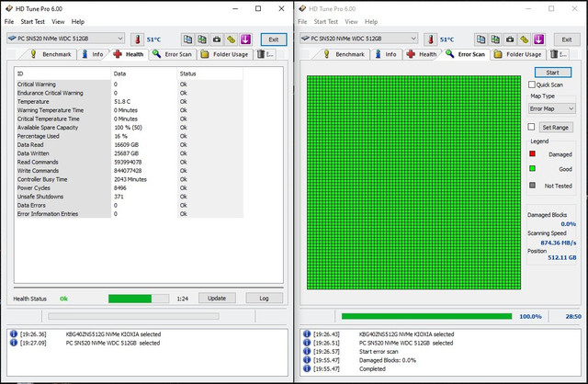Click the purple download arrow icon in left window

(245, 39)
